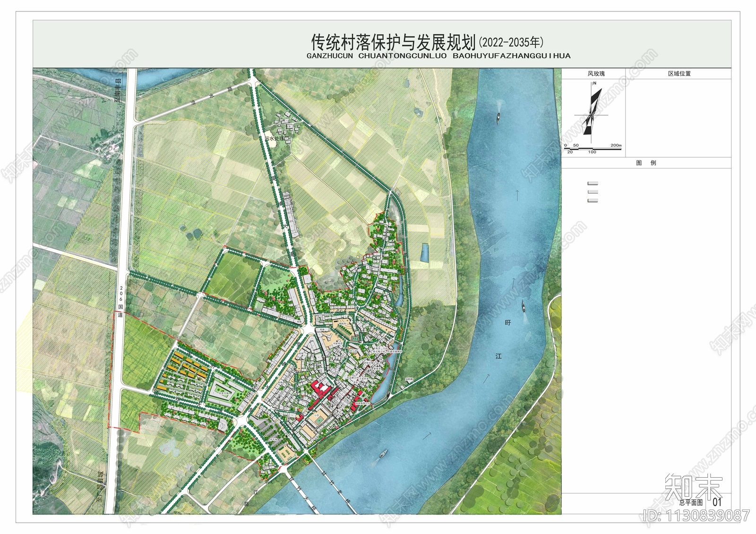Click the 停车场 parking label
The image size is (756, 534).
coord(274,439)
